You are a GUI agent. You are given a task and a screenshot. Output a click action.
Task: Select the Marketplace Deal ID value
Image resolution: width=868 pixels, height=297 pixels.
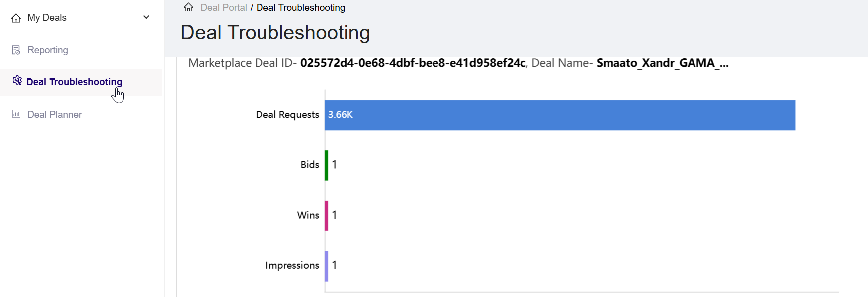point(413,63)
